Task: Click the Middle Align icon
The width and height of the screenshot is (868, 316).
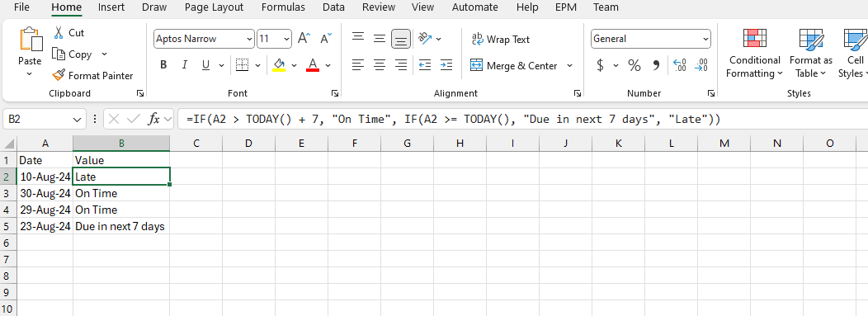Action: (380, 38)
